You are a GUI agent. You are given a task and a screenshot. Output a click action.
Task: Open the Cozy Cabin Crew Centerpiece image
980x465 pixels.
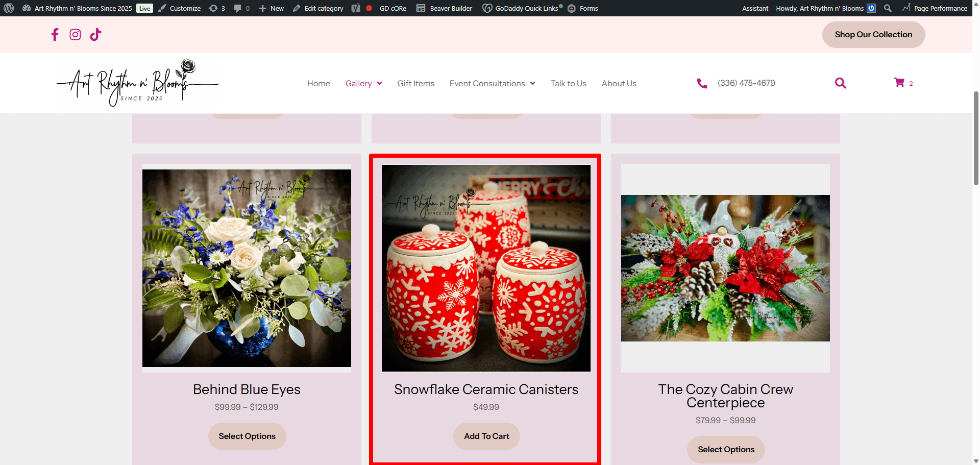725,268
